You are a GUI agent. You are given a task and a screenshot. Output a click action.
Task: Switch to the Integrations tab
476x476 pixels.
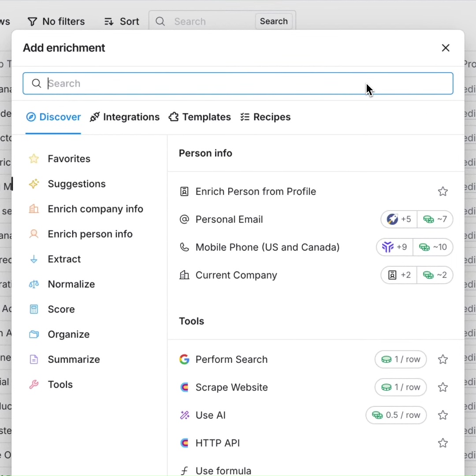coord(125,117)
